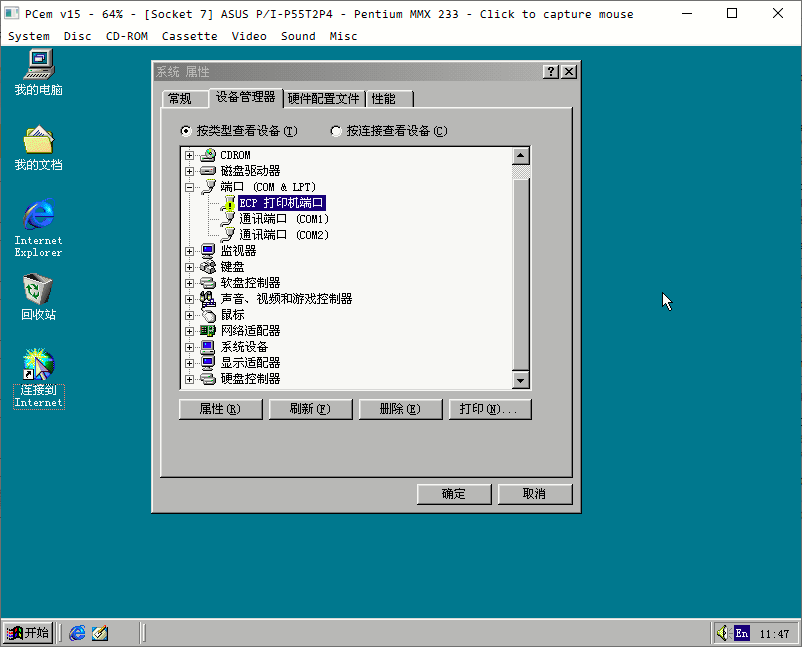This screenshot has height=647, width=802.
Task: Click the sound, video and game controllers icon
Action: (x=208, y=299)
